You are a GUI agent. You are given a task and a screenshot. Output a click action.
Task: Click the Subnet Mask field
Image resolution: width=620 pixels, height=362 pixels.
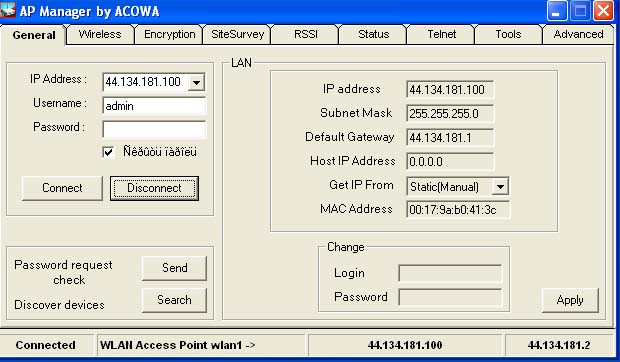point(450,114)
